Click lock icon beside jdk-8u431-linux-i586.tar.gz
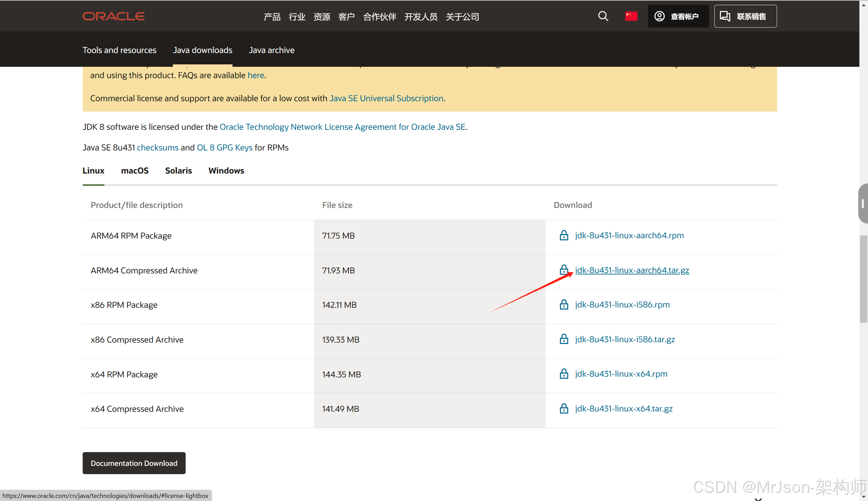The image size is (868, 501). pos(564,340)
